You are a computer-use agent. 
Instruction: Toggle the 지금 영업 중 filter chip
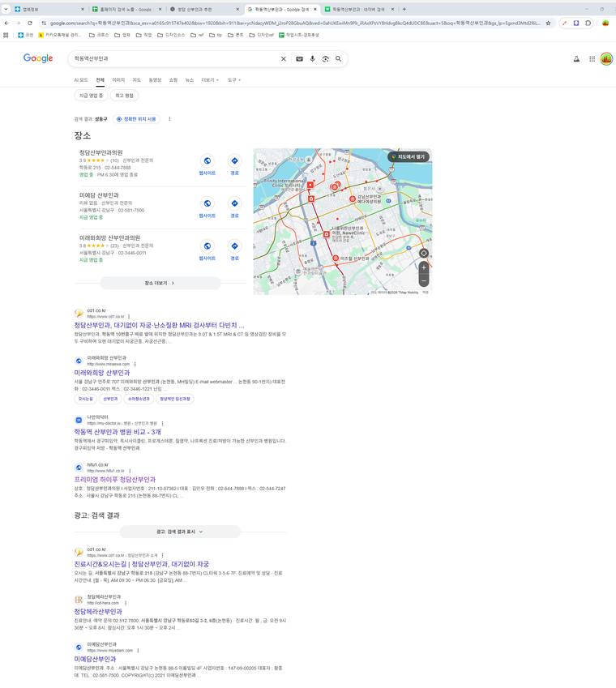91,96
